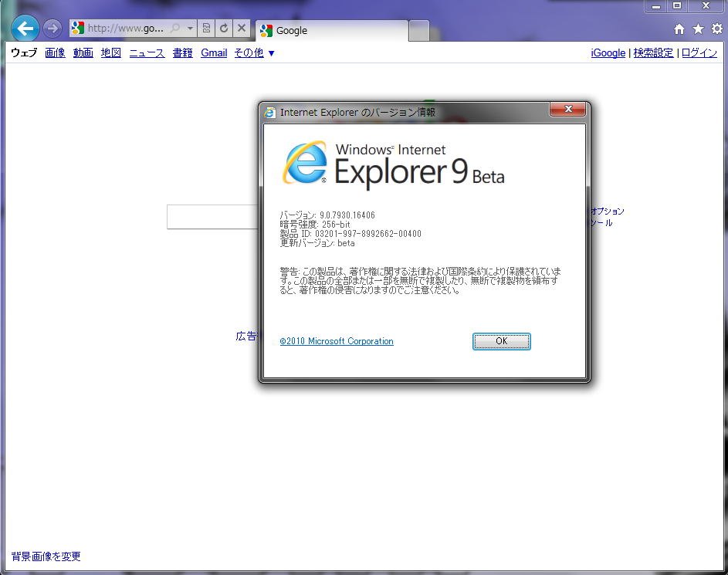Image resolution: width=728 pixels, height=575 pixels.
Task: Click the 暗号強度: 256-bit text
Action: pyautogui.click(x=315, y=224)
